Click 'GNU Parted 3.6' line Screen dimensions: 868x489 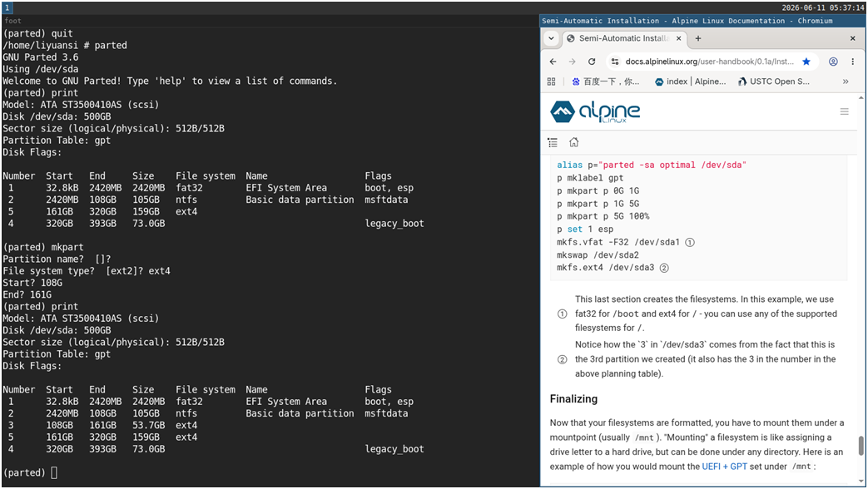coord(41,57)
